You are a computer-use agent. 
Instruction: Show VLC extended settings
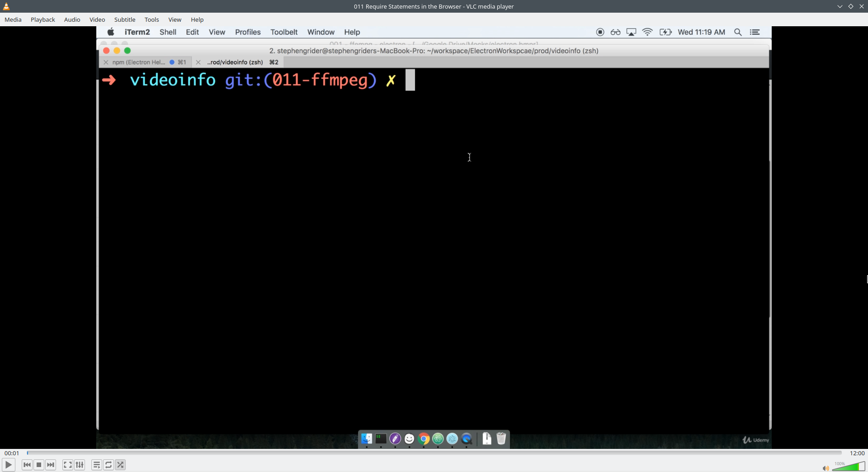pos(80,465)
